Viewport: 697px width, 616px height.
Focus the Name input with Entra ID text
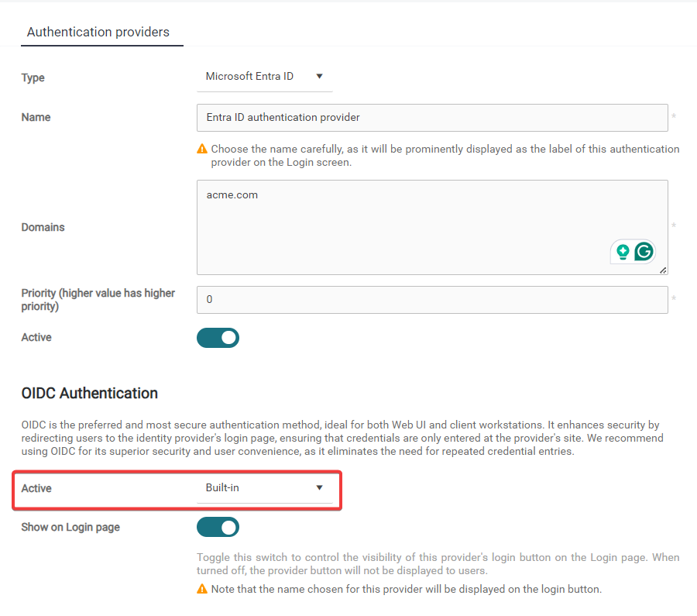(432, 118)
